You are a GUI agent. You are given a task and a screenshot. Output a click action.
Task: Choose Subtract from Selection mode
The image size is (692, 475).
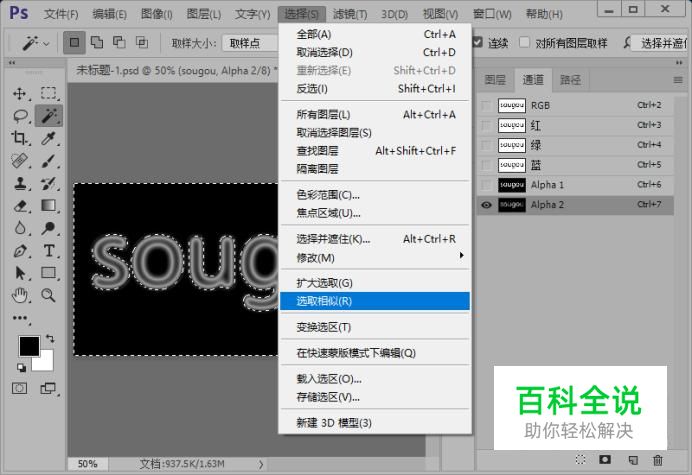[119, 42]
